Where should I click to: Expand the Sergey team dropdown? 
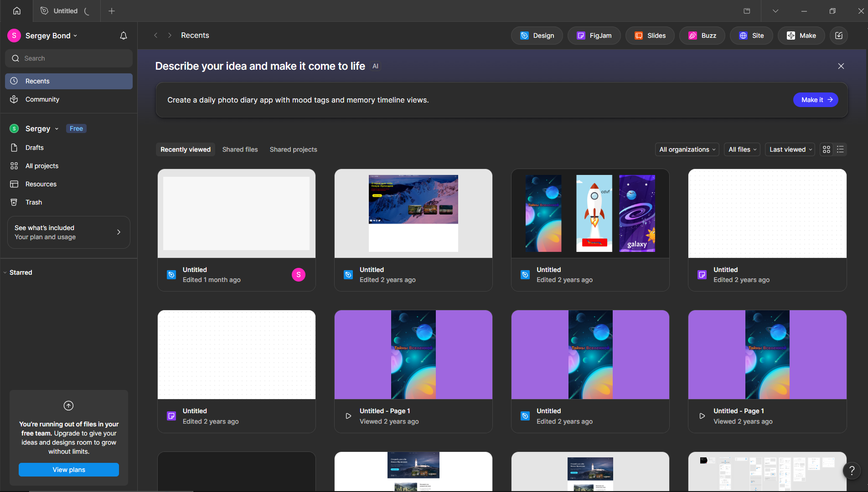pos(41,128)
